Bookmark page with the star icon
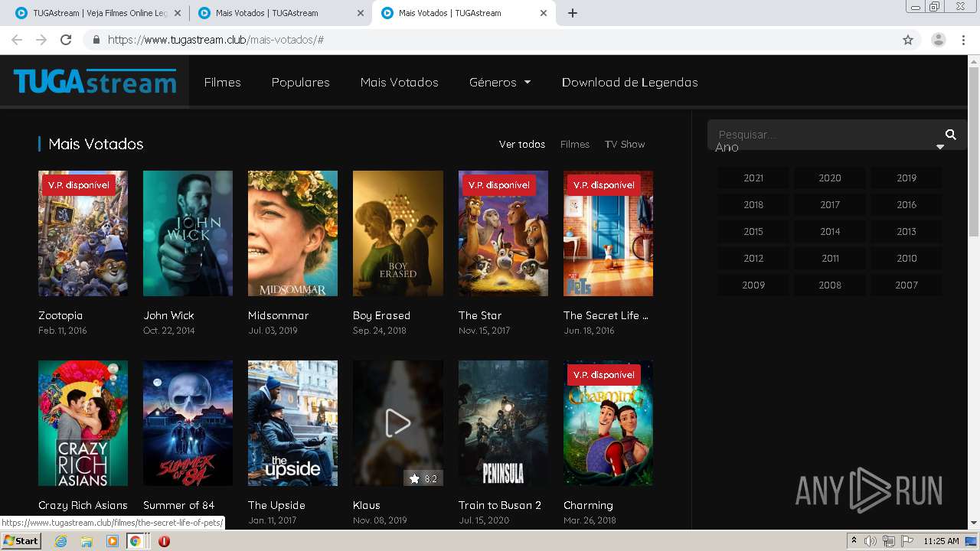The height and width of the screenshot is (551, 980). coord(908,40)
